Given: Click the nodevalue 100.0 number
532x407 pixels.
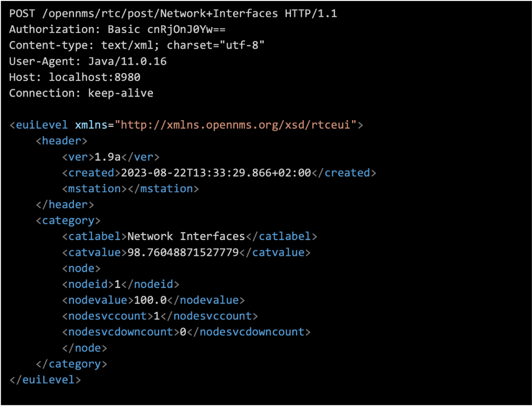Looking at the screenshot, I should (x=150, y=300).
